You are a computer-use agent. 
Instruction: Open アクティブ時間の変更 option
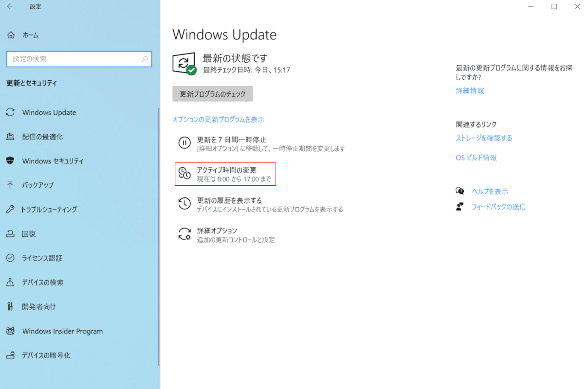coord(225,174)
